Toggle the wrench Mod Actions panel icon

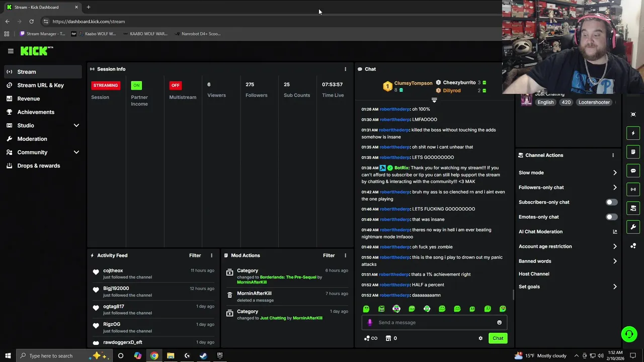coord(633,227)
